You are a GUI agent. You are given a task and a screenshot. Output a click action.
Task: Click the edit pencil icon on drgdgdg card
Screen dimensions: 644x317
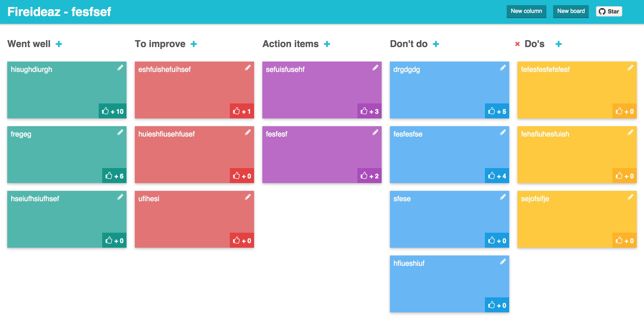click(503, 67)
